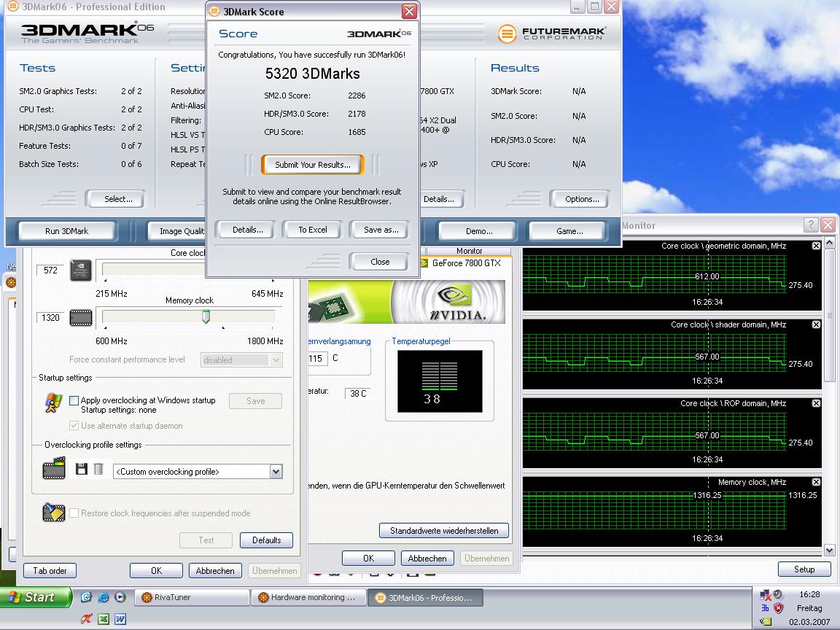Click the memory clock slider handle
The height and width of the screenshot is (630, 840).
coord(206,317)
